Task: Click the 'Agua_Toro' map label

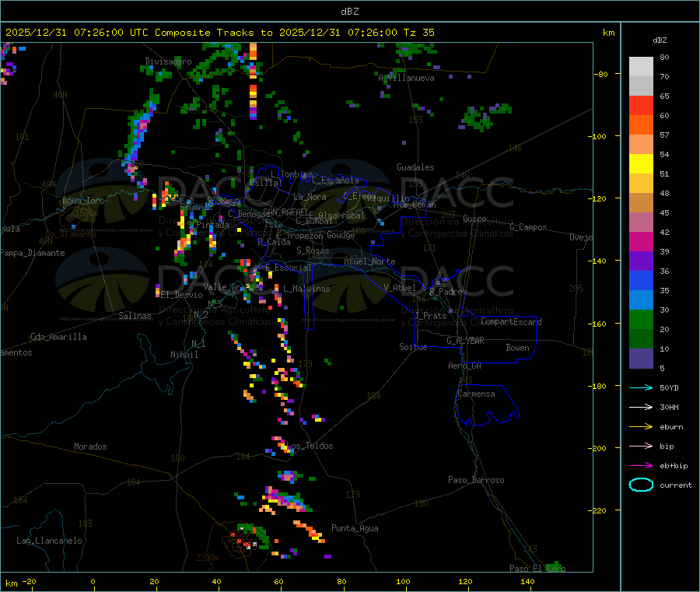Action: [83, 201]
